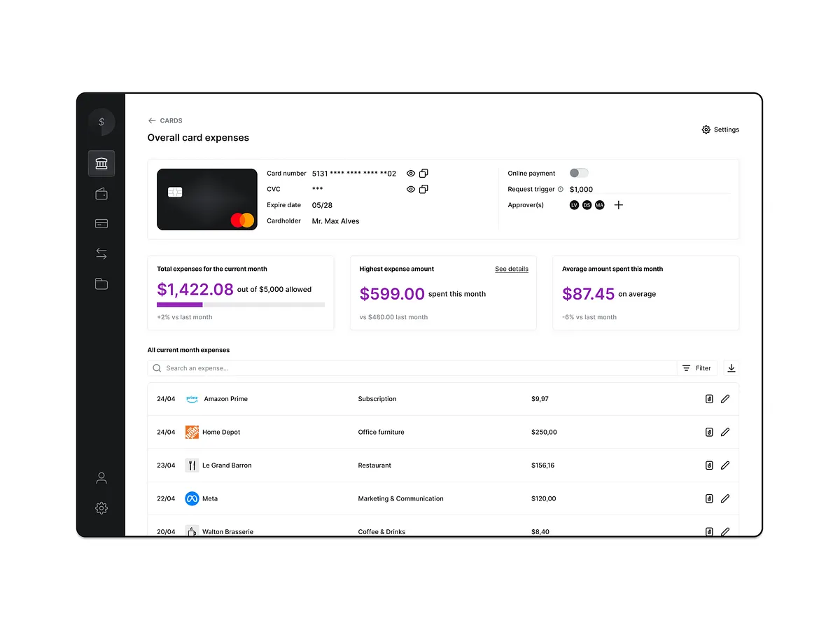Click the Marketing & Communication category cell
This screenshot has width=840, height=630.
coord(401,498)
